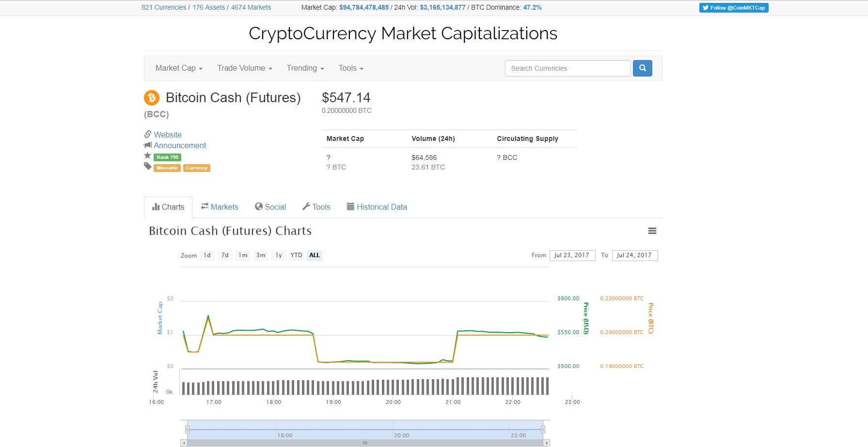This screenshot has height=447, width=868.
Task: Set chart zoom to ALL
Action: [315, 255]
